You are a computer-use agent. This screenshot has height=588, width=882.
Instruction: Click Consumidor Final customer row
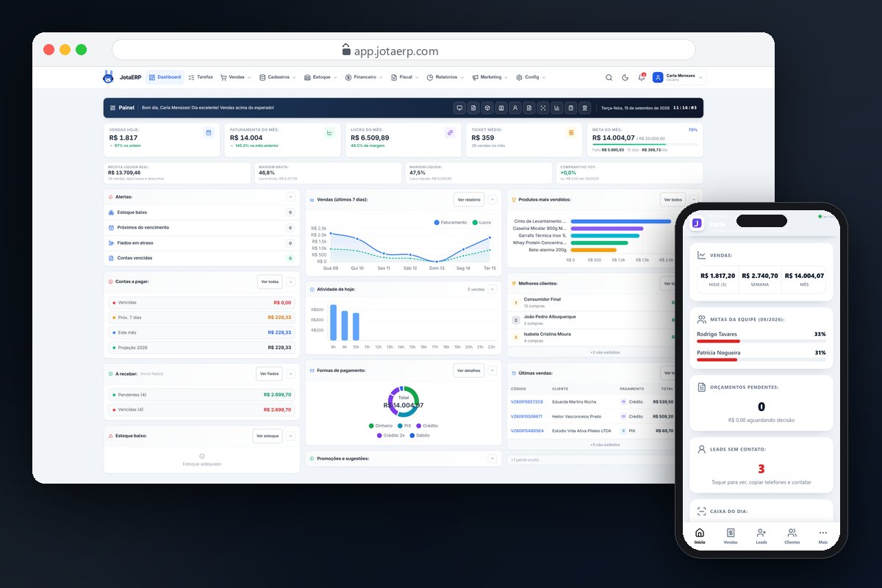coord(592,302)
